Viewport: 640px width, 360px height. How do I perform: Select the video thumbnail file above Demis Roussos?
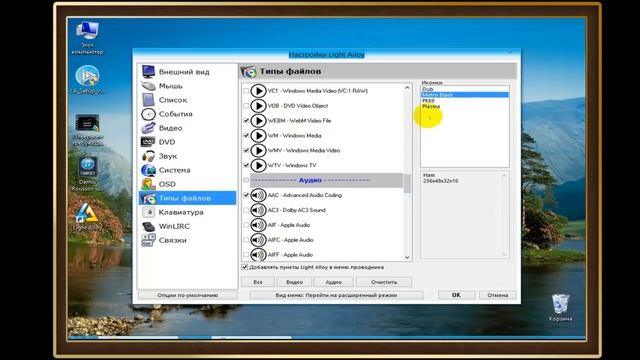(x=87, y=130)
